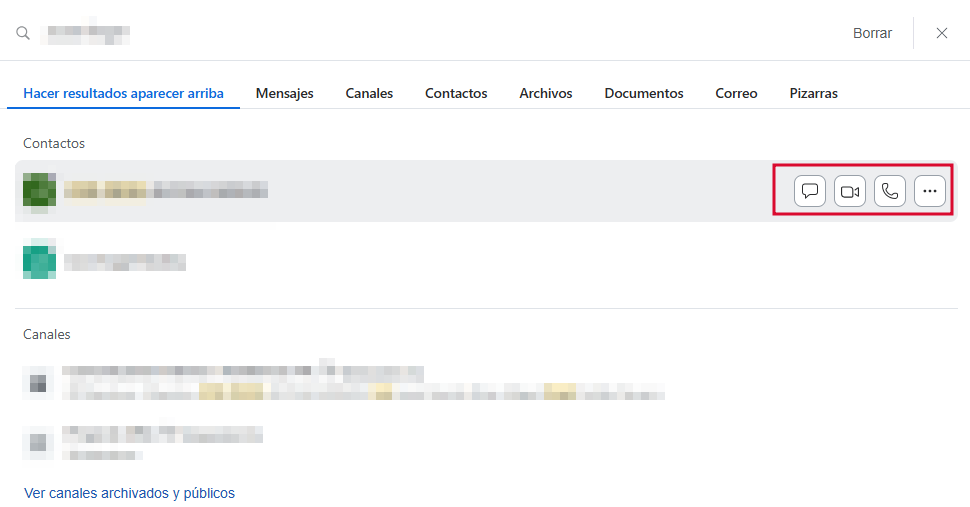Call the highlighted contact by phone
Screen dimensions: 970x507
point(890,191)
